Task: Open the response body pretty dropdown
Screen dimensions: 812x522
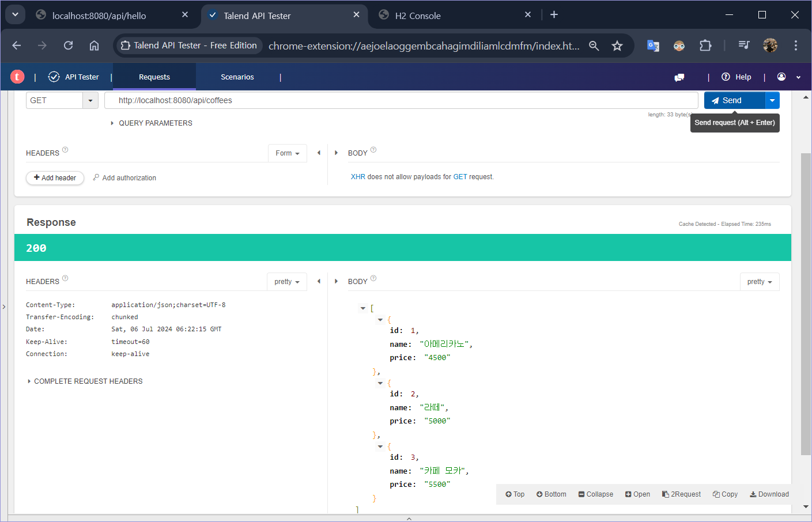Action: click(x=760, y=282)
